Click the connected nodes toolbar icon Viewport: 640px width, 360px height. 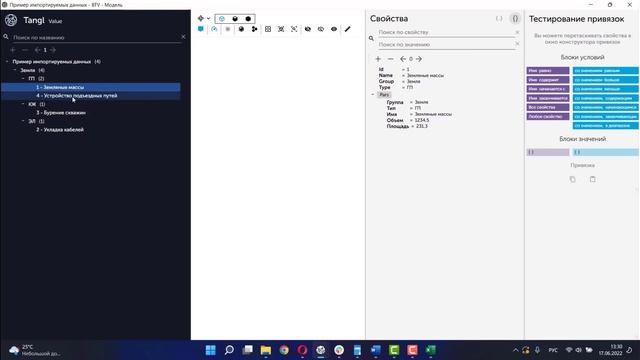click(254, 29)
